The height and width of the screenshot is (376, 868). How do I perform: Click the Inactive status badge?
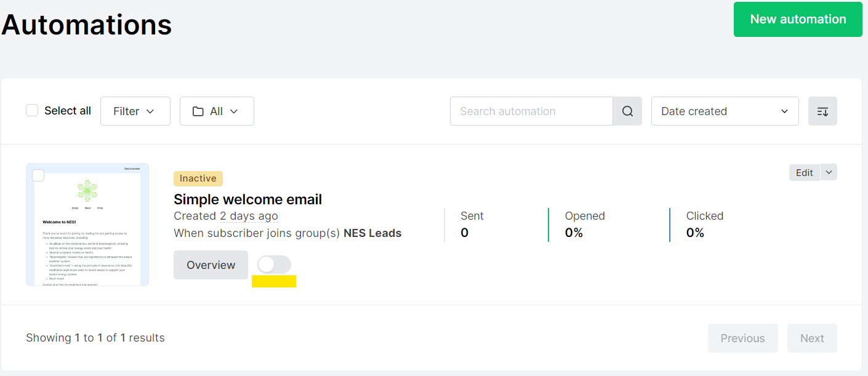[198, 178]
